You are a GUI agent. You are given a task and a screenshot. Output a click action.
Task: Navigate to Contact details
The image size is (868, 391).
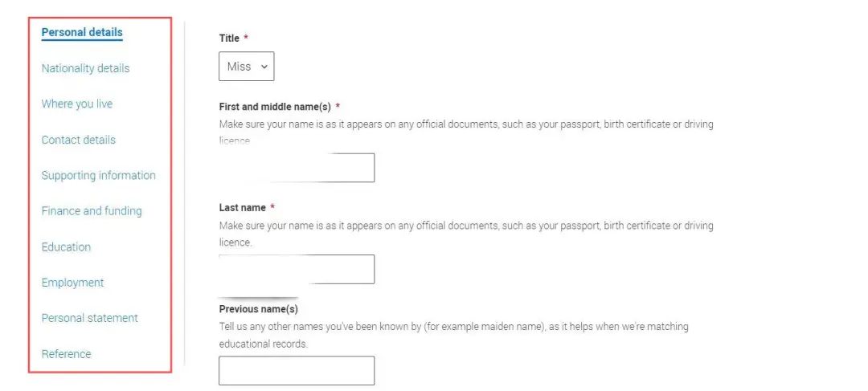(79, 140)
